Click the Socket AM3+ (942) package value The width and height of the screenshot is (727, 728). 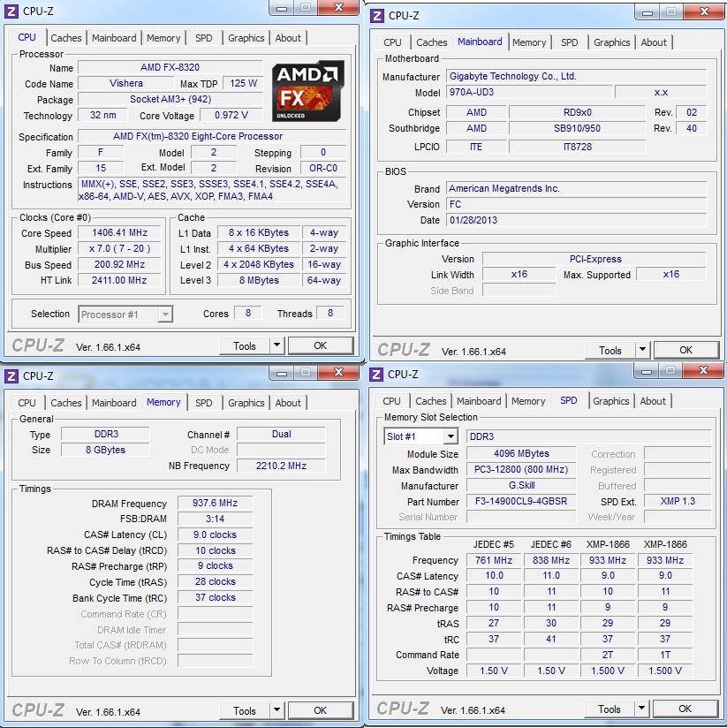click(170, 99)
